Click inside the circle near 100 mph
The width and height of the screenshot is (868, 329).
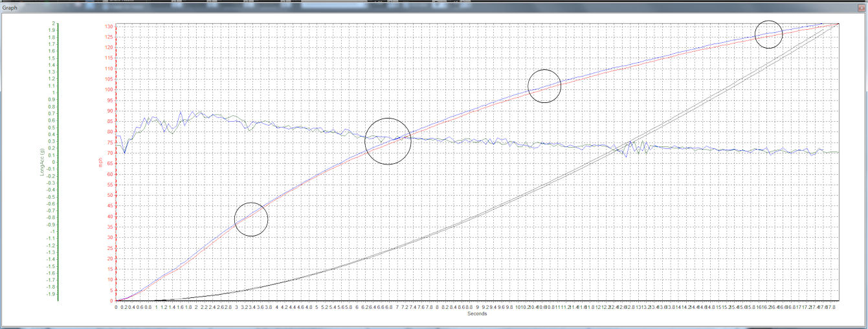pyautogui.click(x=544, y=86)
